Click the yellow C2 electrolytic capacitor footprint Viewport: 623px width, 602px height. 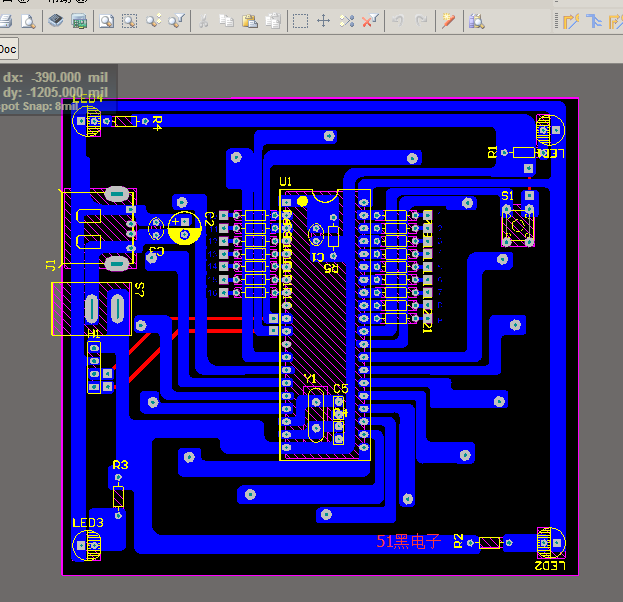(184, 228)
